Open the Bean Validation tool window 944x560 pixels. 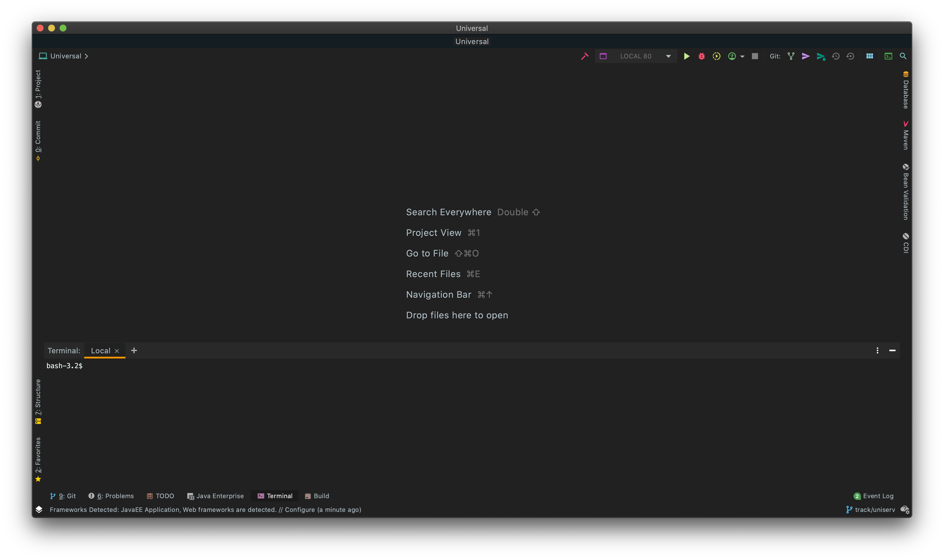906,192
